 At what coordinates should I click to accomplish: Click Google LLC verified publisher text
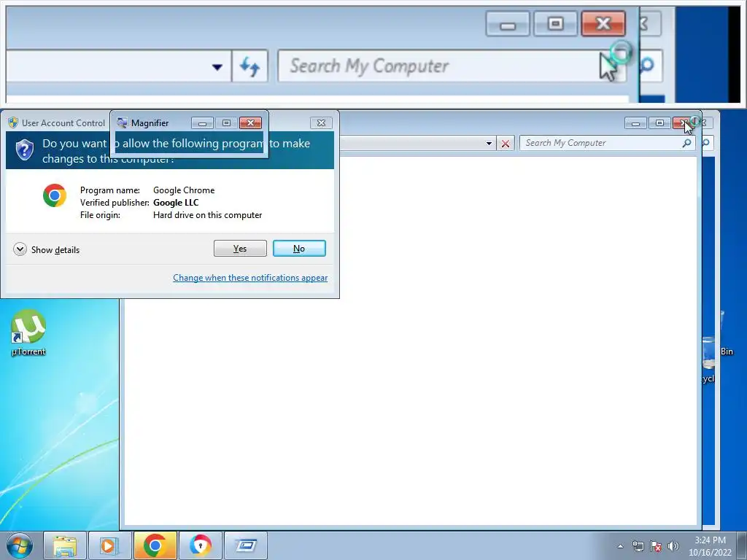click(176, 203)
